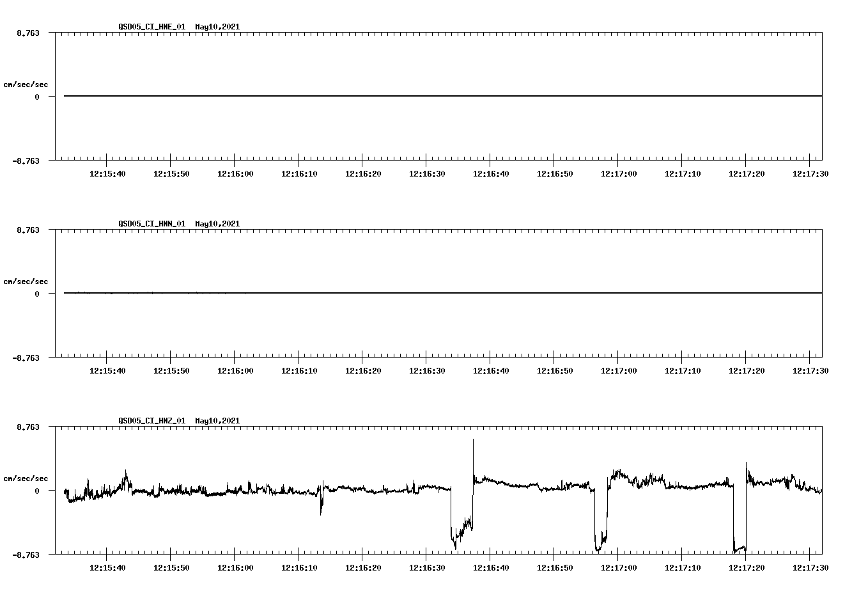Click 12:17:20 time label on HNZ plot axis

pos(747,567)
